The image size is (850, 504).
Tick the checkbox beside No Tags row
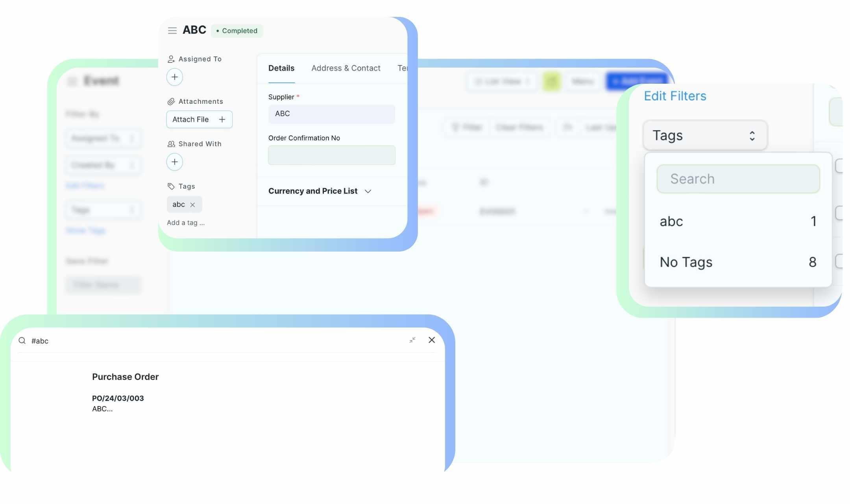839,261
